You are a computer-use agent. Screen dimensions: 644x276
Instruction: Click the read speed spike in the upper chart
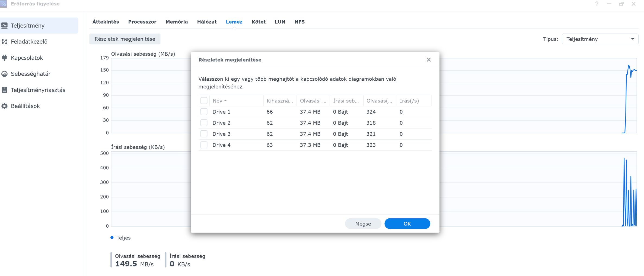point(629,99)
